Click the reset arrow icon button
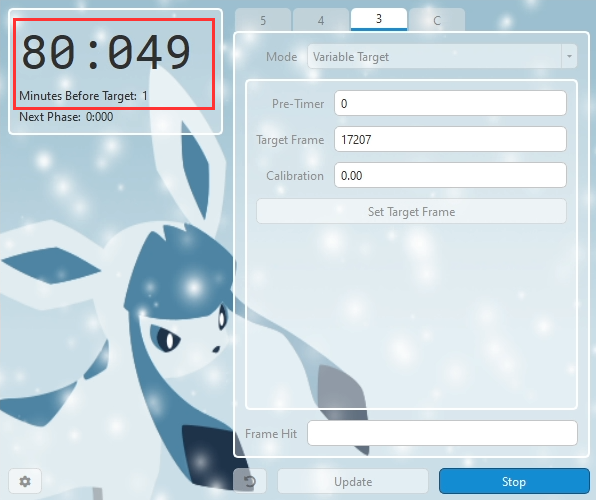596x500 pixels. coord(250,481)
